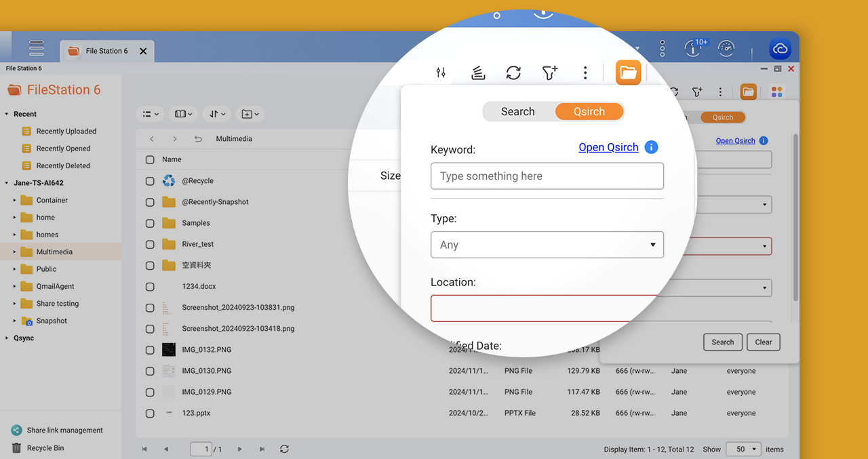868x459 pixels.
Task: Click the background tasks stack icon
Action: tap(478, 73)
